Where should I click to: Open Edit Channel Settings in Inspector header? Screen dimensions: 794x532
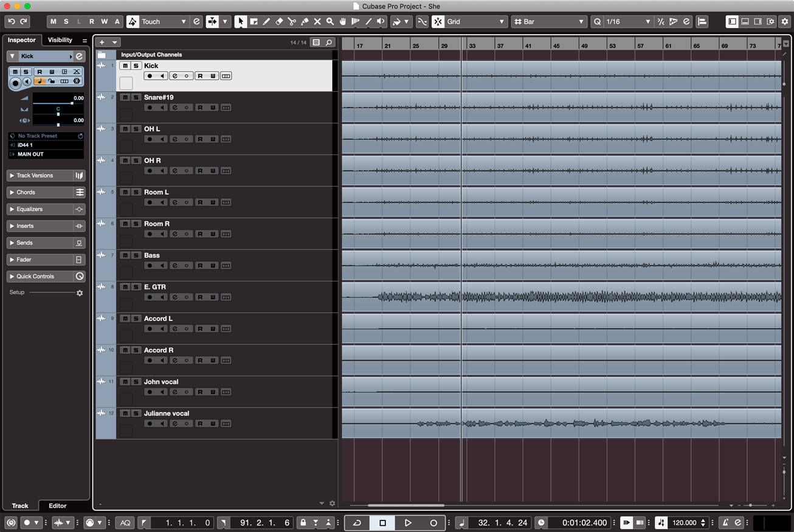point(79,56)
